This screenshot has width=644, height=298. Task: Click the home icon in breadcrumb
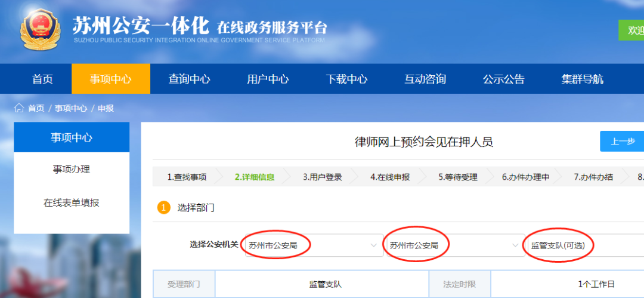pos(19,108)
